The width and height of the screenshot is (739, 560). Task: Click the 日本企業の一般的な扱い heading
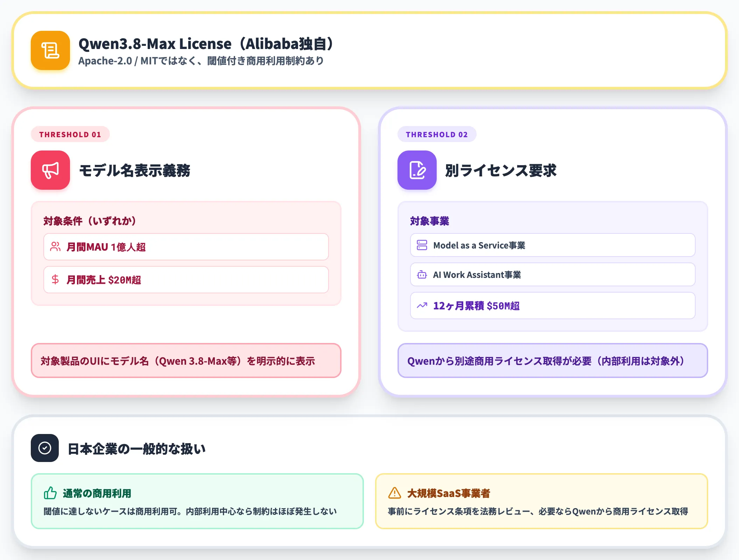136,449
